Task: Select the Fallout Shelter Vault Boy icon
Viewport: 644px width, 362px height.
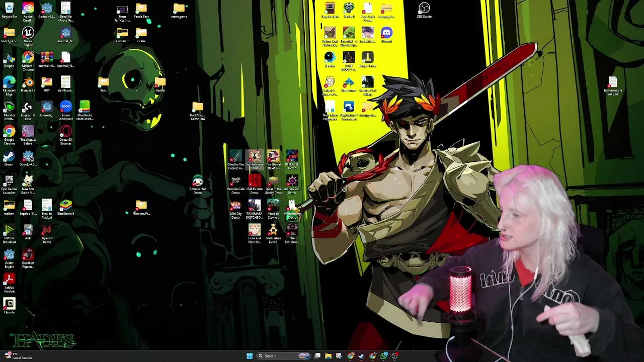Action: [x=330, y=86]
